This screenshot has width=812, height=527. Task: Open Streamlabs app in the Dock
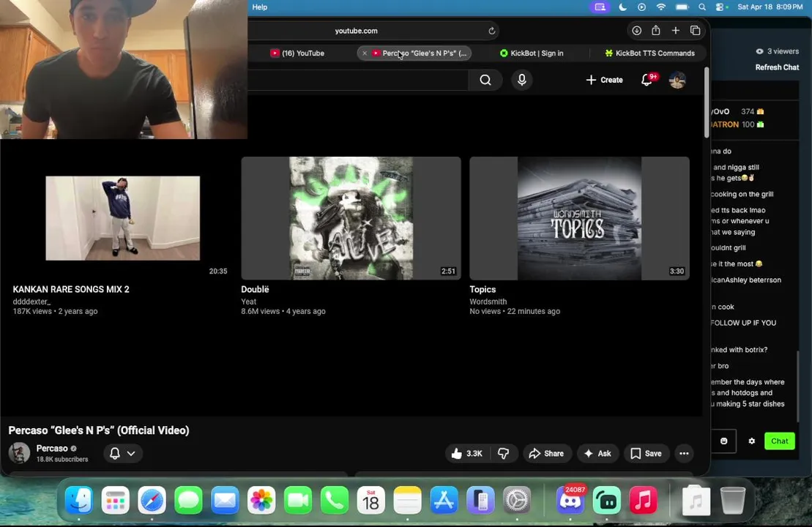click(606, 500)
